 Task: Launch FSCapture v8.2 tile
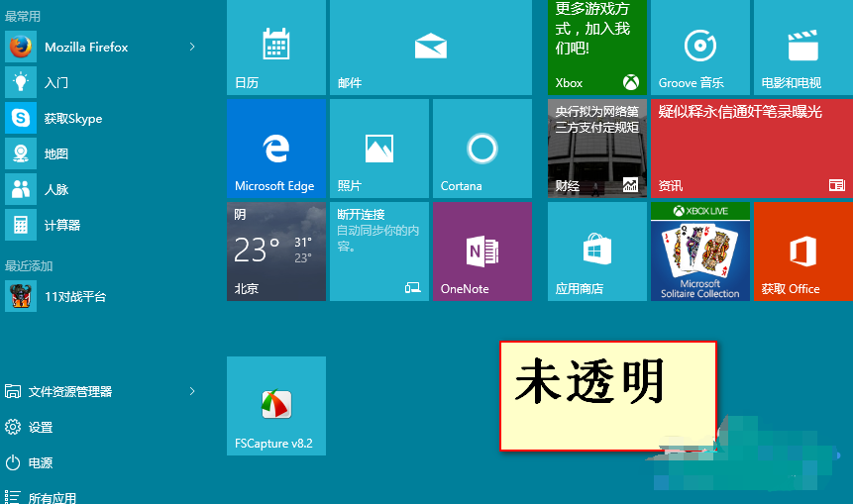coord(275,406)
